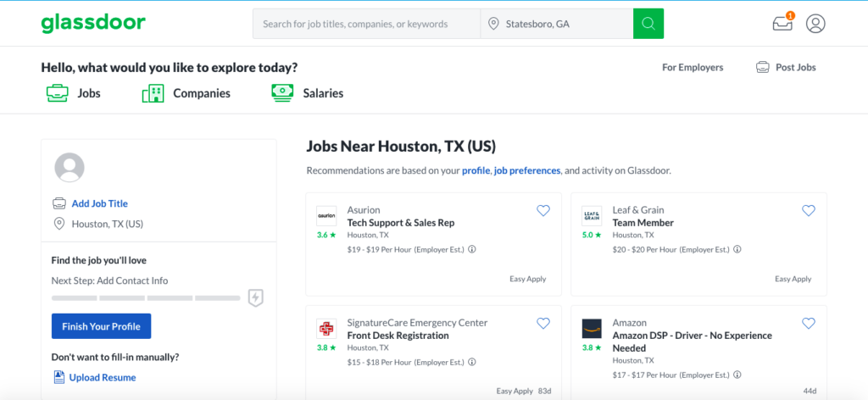Click the profile avatar placeholder in sidebar

[x=70, y=168]
